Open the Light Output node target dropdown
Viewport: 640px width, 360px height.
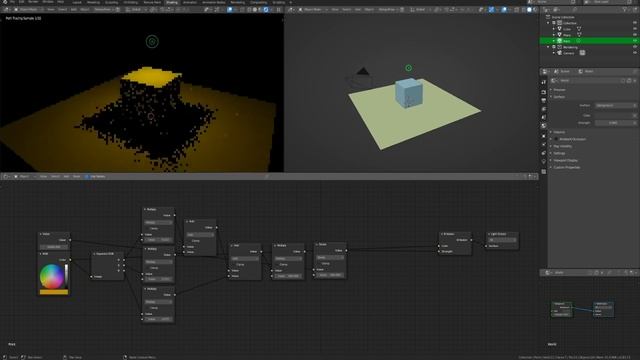coord(502,240)
